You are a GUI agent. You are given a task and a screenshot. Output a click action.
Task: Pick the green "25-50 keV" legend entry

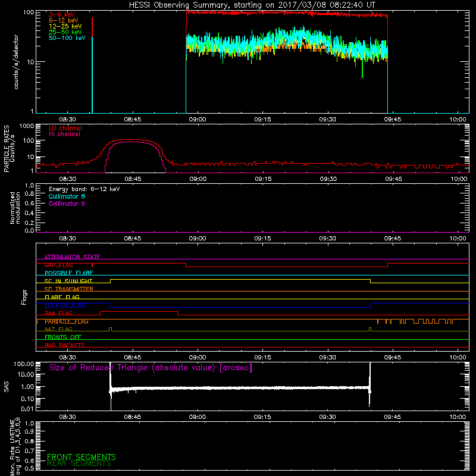coord(65,32)
